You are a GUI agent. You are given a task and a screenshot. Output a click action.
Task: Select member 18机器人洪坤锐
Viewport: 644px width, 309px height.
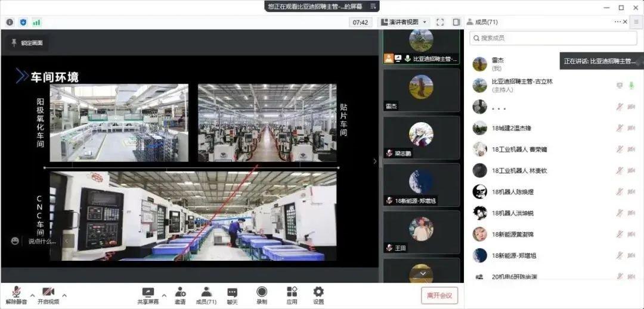click(x=553, y=213)
